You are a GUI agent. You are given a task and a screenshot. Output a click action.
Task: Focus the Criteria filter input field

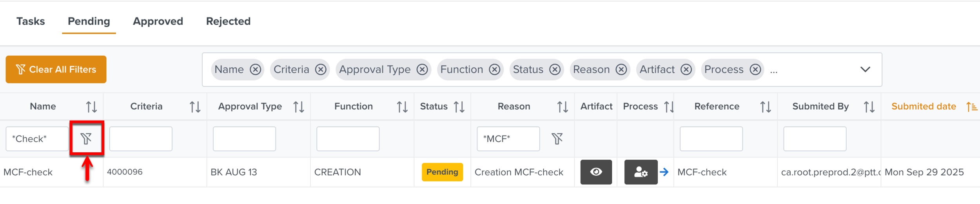(x=141, y=139)
